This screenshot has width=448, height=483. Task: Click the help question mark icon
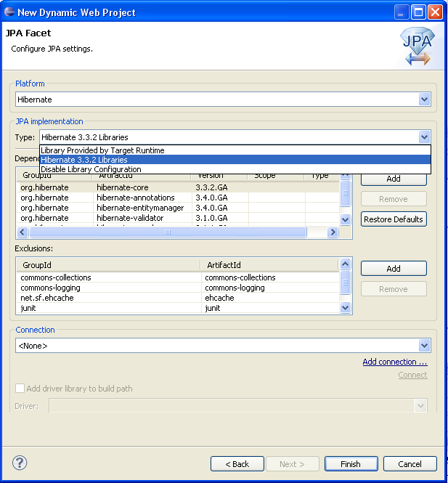point(20,463)
